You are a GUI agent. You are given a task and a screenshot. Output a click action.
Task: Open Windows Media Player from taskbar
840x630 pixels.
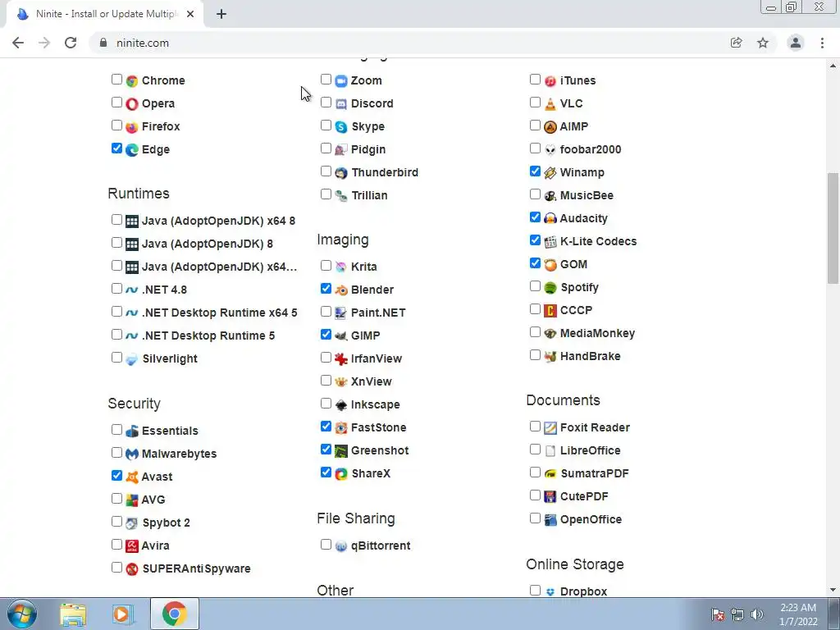pos(122,614)
